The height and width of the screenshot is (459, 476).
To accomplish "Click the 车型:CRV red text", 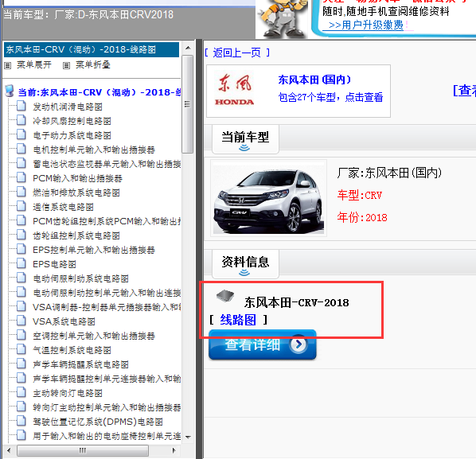I will (360, 195).
